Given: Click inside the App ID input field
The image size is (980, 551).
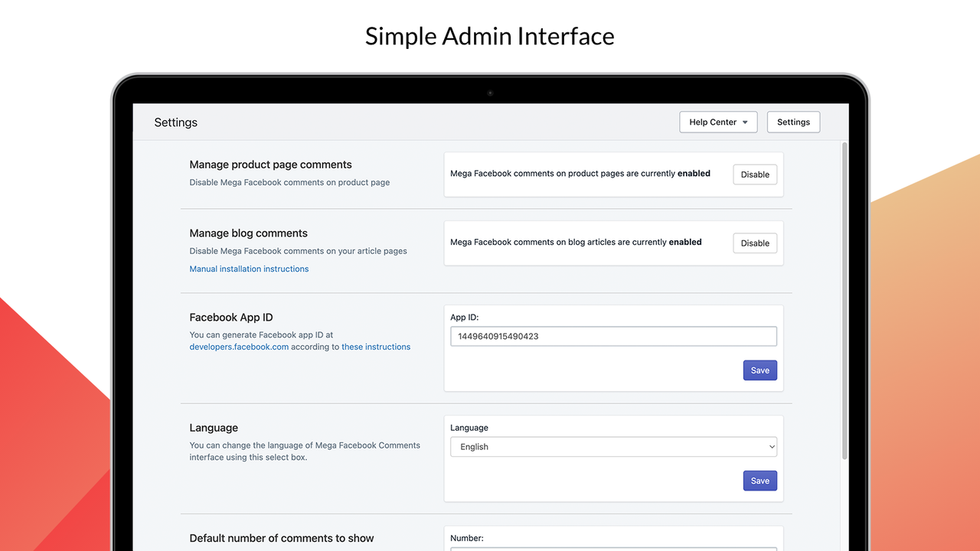Looking at the screenshot, I should (x=612, y=336).
